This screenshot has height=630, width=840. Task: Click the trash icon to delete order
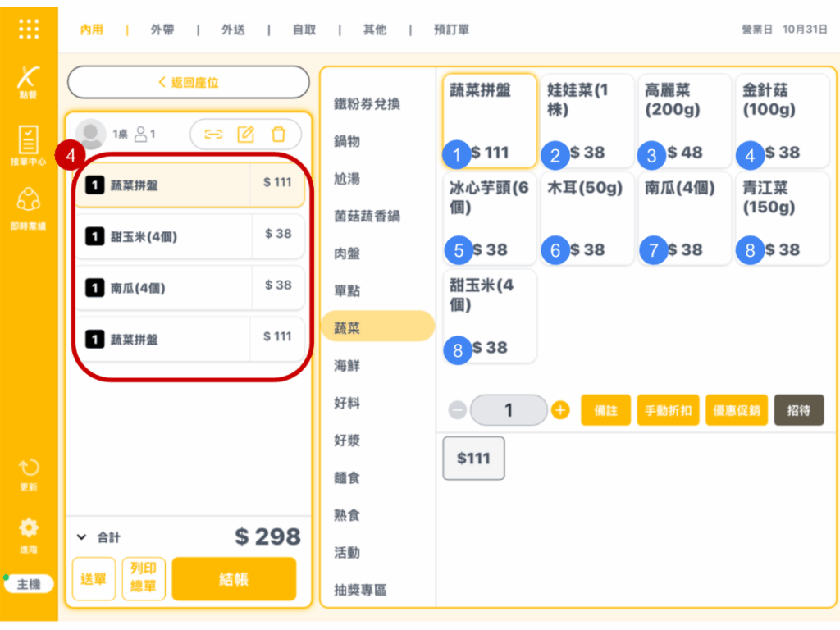(279, 135)
